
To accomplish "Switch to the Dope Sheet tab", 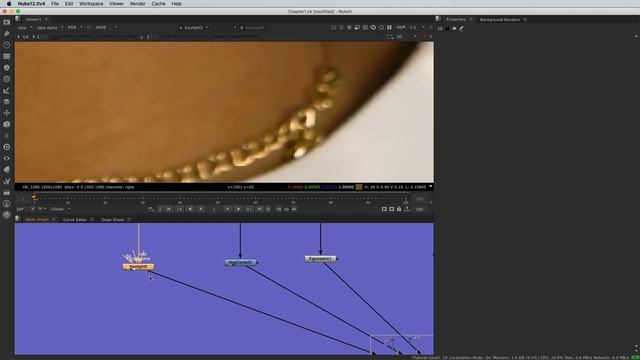I will click(113, 220).
